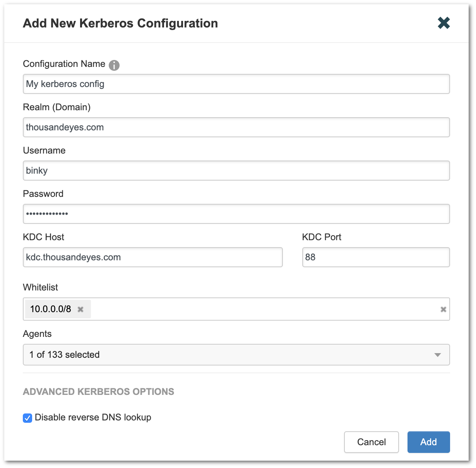Screen dimensions: 476x468
Task: Click the Configuration Name label
Action: pos(64,64)
